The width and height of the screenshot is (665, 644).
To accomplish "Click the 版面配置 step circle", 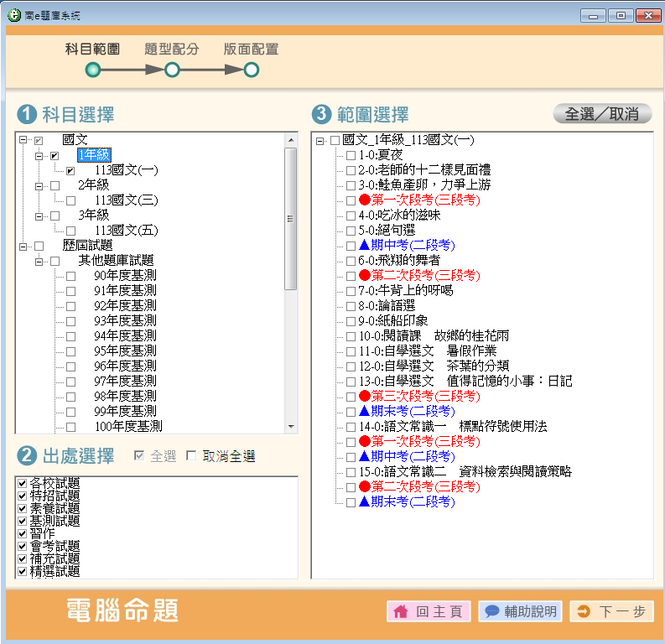I will coord(251,70).
